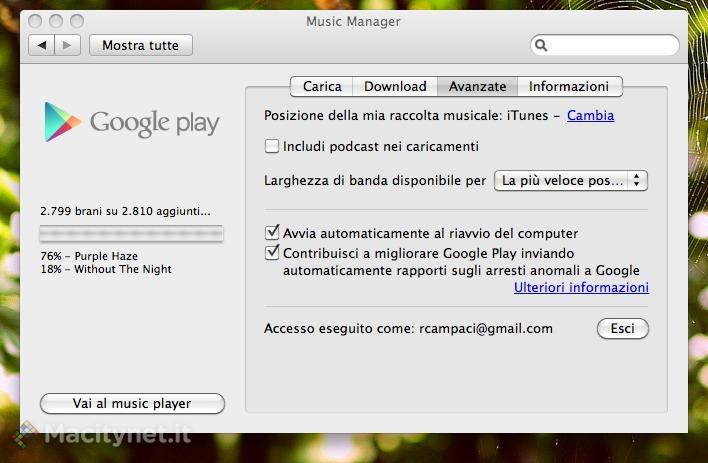Click the Posizione della mia raccolta musicale label

click(383, 116)
